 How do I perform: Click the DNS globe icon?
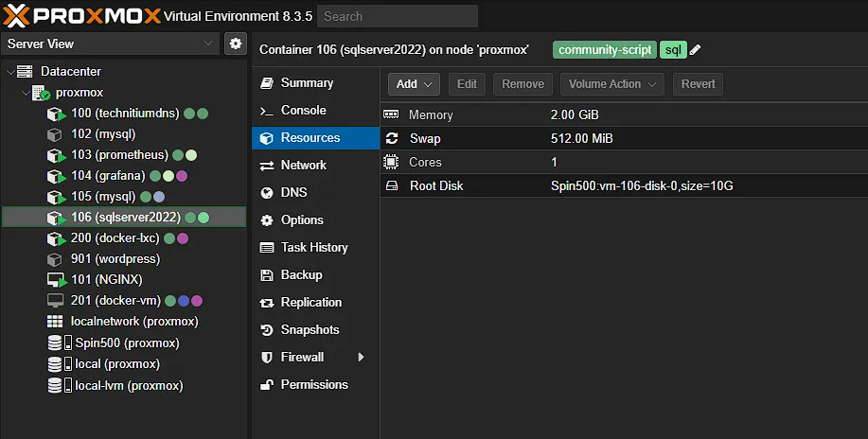[267, 193]
